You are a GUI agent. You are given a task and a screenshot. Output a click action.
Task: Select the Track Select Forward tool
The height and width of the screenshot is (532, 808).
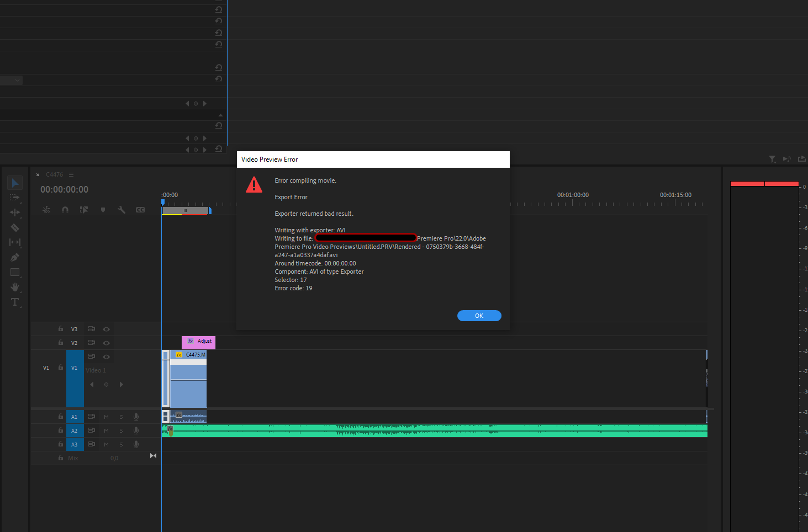[x=15, y=198]
